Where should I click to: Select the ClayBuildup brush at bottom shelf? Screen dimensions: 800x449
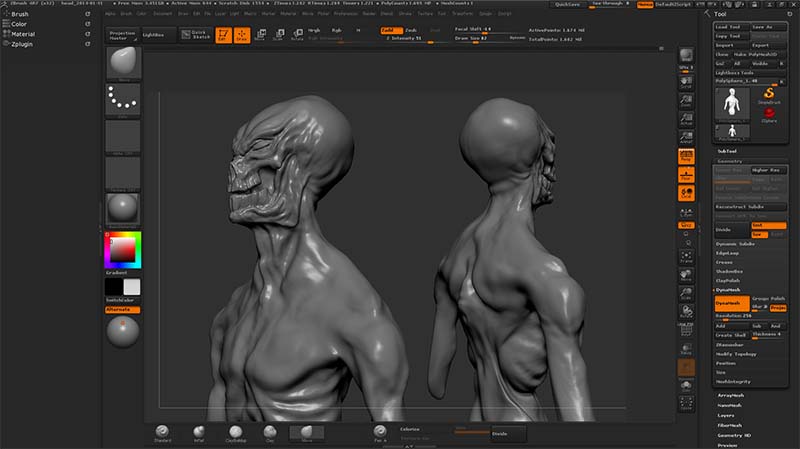pos(235,434)
